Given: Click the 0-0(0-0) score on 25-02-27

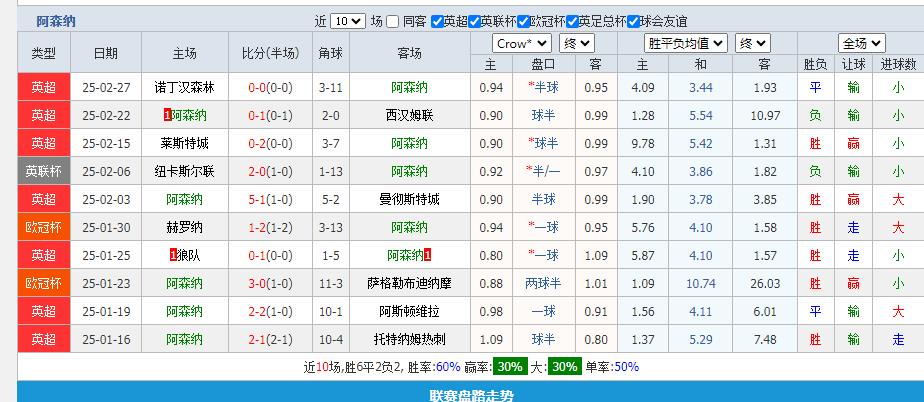Looking at the screenshot, I should click(270, 88).
